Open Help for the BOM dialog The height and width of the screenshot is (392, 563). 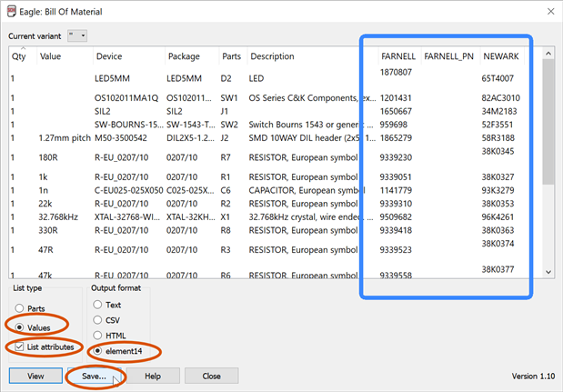152,376
